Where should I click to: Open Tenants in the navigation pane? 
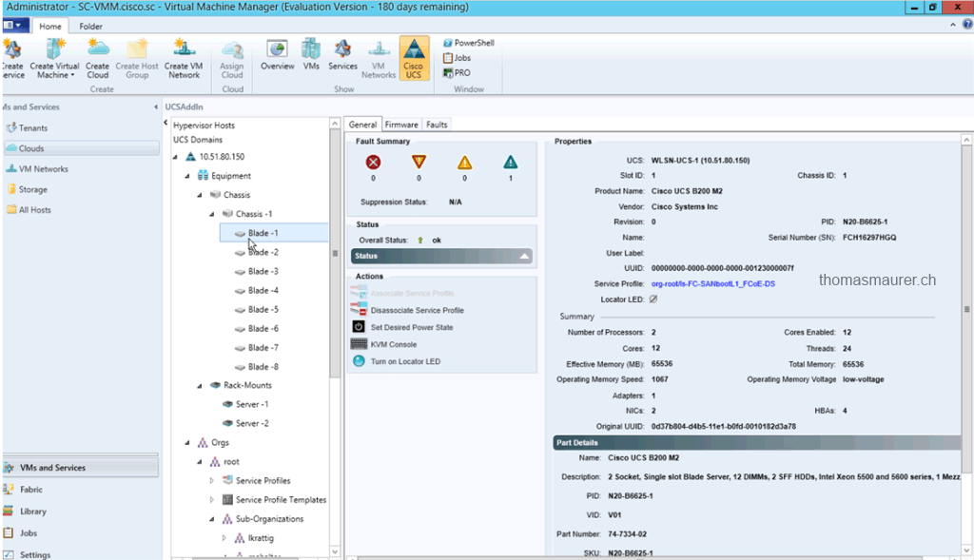(27, 128)
